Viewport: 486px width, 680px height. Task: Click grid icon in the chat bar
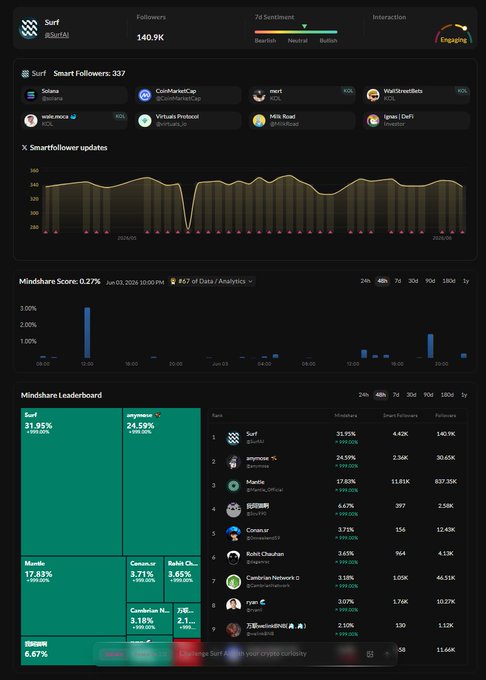point(370,654)
